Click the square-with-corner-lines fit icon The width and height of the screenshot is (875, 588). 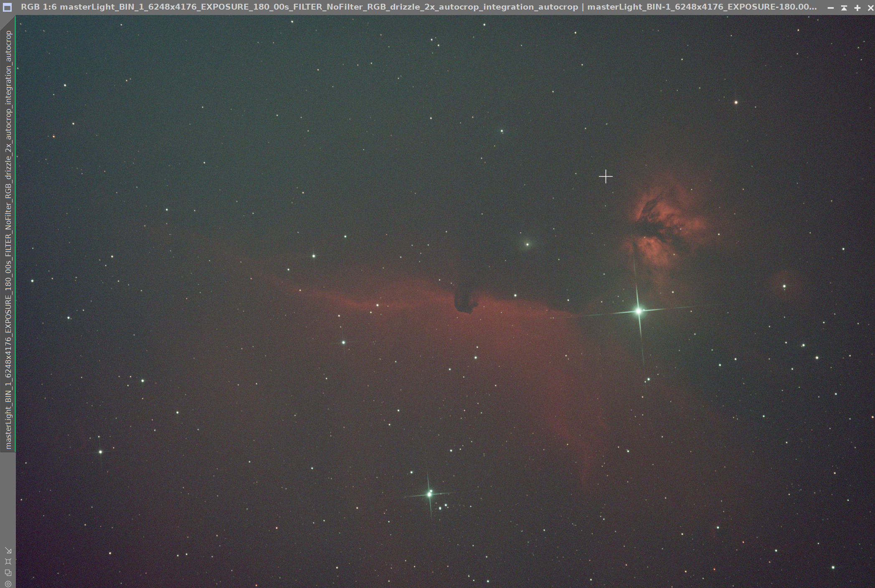coord(8,562)
